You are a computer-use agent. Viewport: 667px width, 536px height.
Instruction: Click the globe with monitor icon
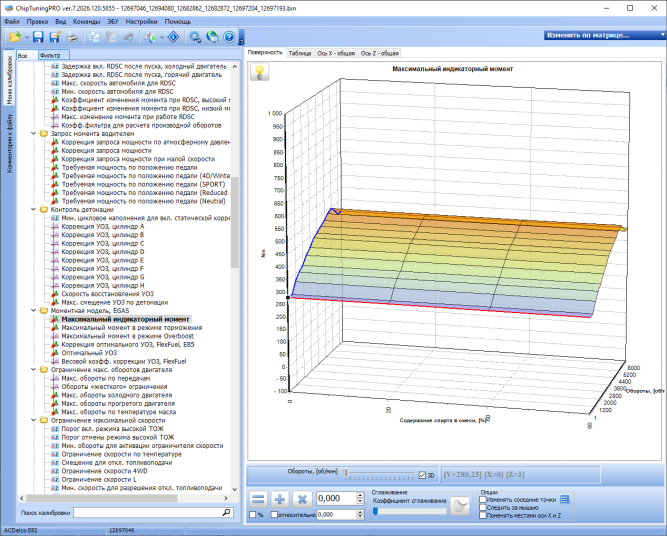pos(212,37)
